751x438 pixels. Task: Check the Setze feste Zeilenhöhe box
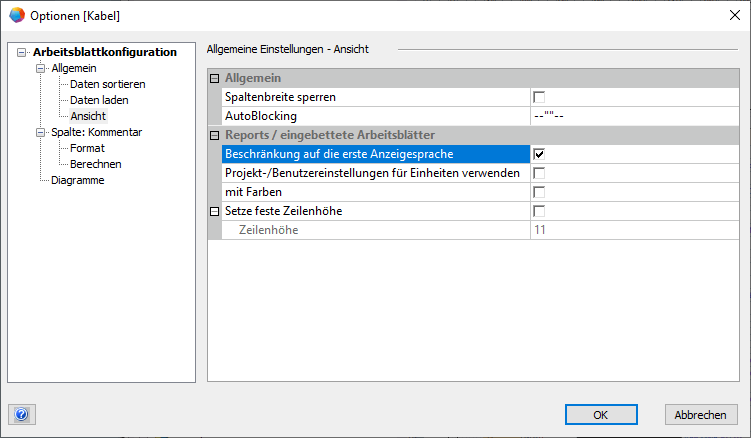[x=539, y=211]
